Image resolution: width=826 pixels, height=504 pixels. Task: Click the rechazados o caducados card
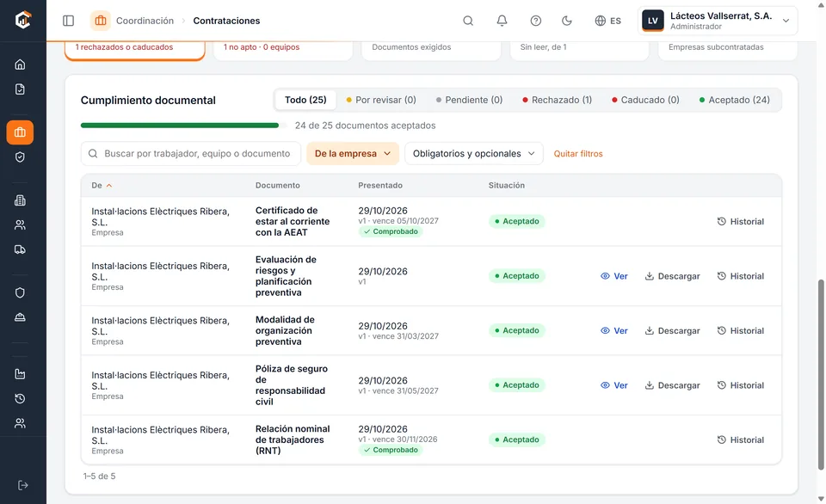click(x=135, y=51)
